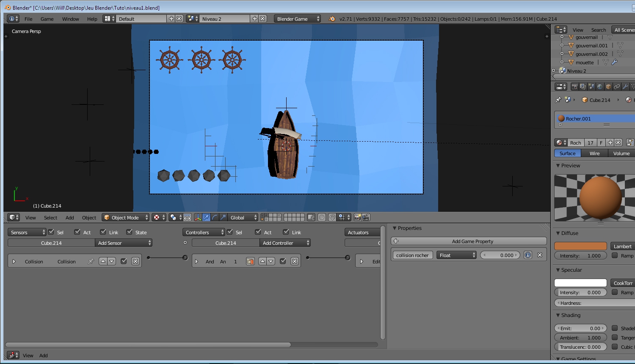Delete the Niveau 2 scene
This screenshot has height=364, width=635.
262,19
